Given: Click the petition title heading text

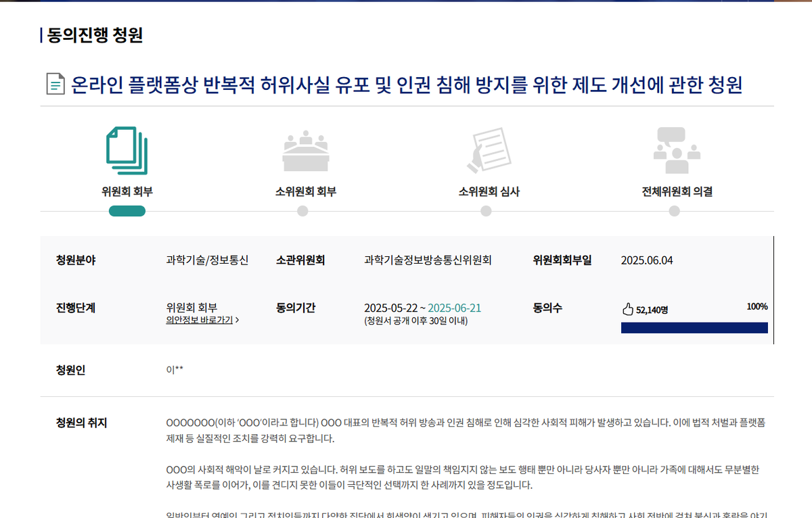Looking at the screenshot, I should point(407,85).
